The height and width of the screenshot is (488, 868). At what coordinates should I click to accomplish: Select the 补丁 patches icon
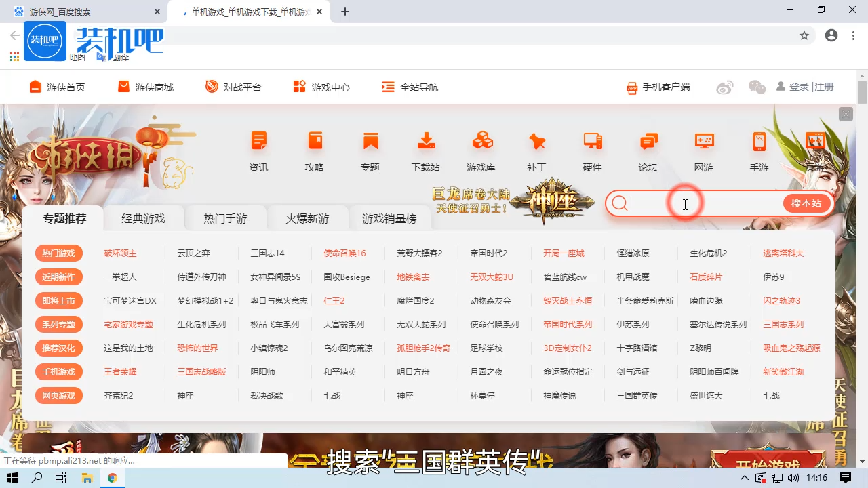(536, 149)
